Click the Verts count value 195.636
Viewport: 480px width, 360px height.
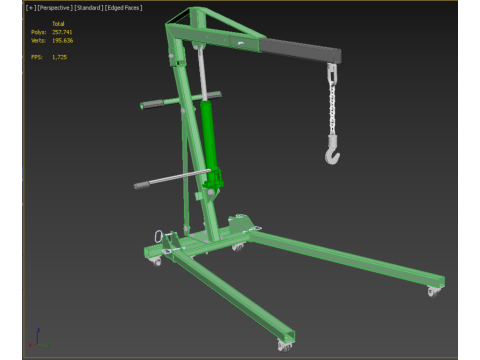tap(62, 40)
